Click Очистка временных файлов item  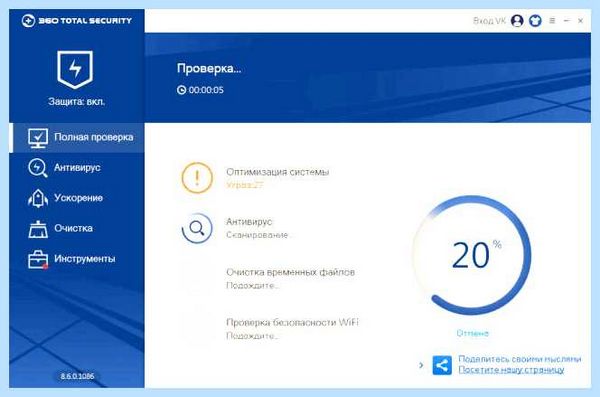[x=290, y=272]
